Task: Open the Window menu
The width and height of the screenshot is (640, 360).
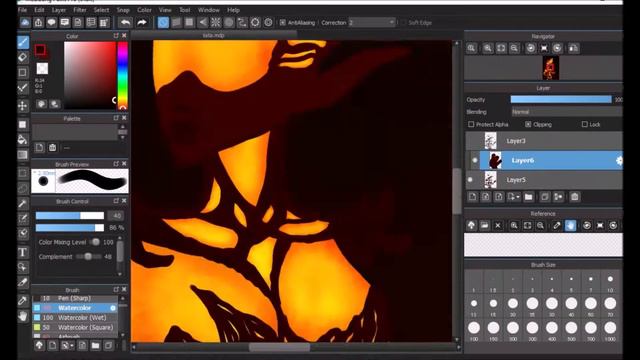Action: pyautogui.click(x=209, y=10)
